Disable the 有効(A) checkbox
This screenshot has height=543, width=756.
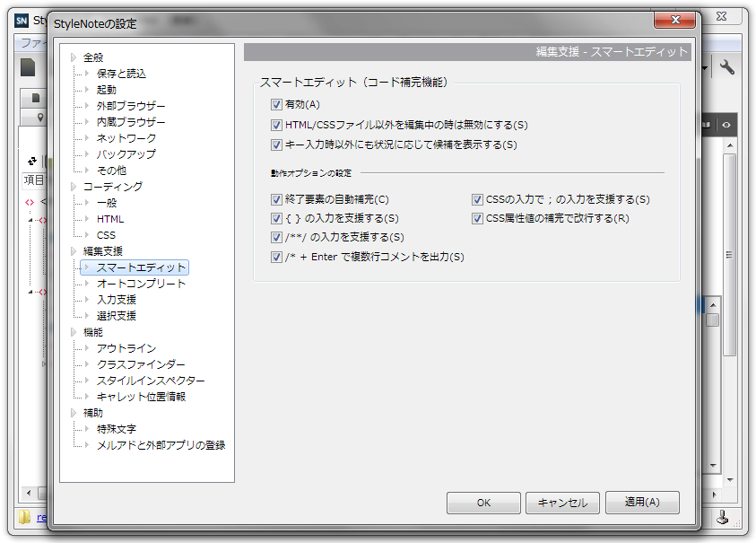[x=277, y=104]
